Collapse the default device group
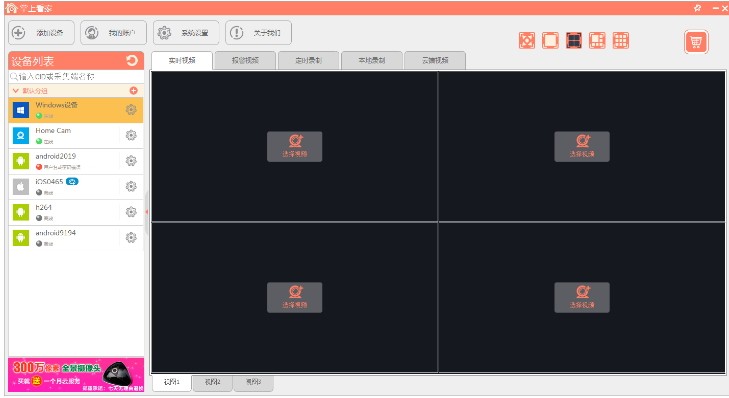The height and width of the screenshot is (398, 729). [x=16, y=91]
